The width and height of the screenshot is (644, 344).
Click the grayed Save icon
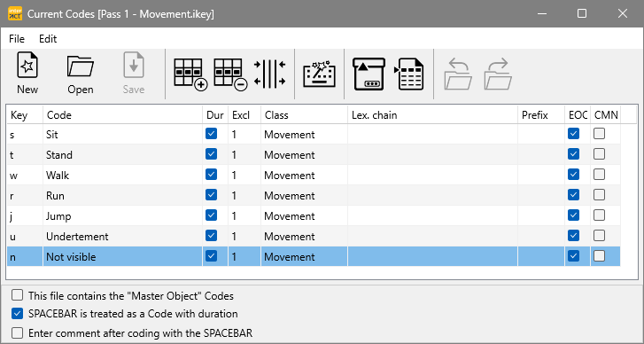[134, 74]
